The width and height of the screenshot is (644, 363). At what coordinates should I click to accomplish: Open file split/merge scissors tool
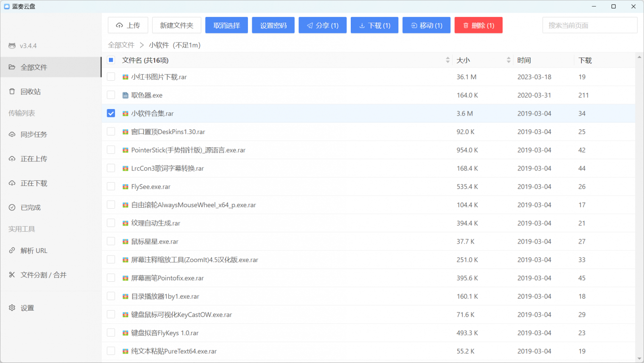point(12,275)
